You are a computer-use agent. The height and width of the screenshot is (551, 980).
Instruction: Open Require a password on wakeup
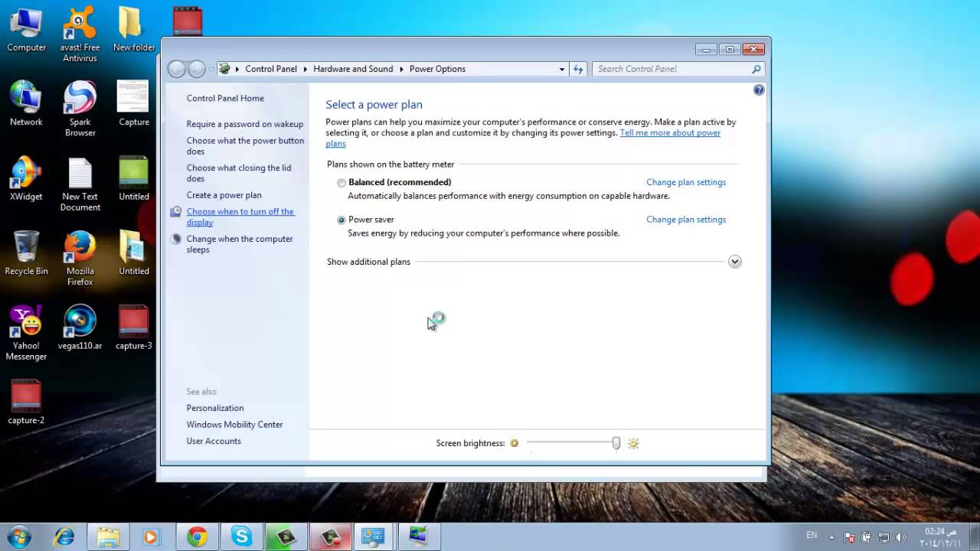click(x=245, y=124)
